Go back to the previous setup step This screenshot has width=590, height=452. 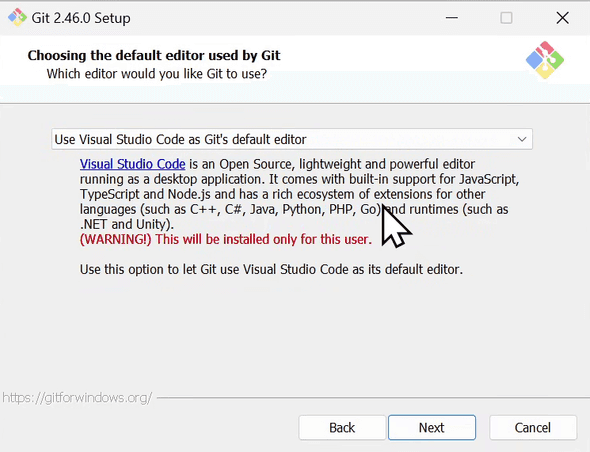(342, 428)
